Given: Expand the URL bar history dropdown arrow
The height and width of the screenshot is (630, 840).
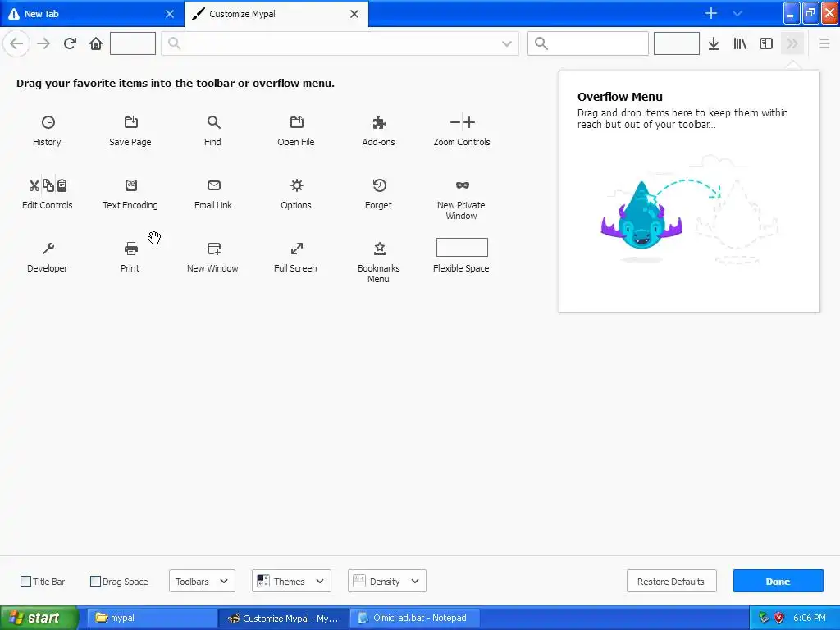Looking at the screenshot, I should tap(506, 44).
